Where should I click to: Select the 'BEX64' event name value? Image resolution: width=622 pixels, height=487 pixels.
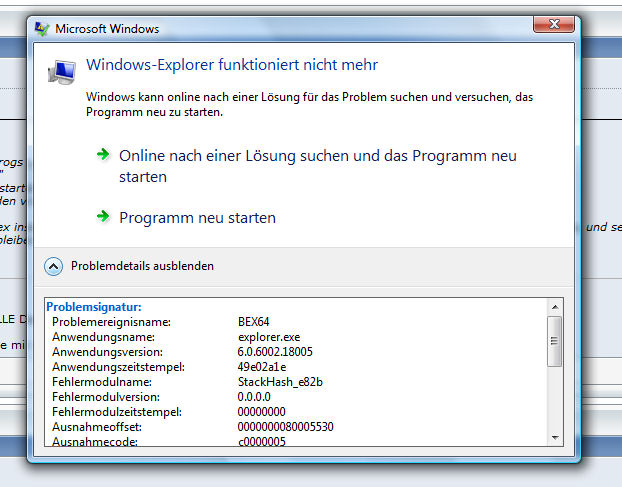[x=253, y=322]
